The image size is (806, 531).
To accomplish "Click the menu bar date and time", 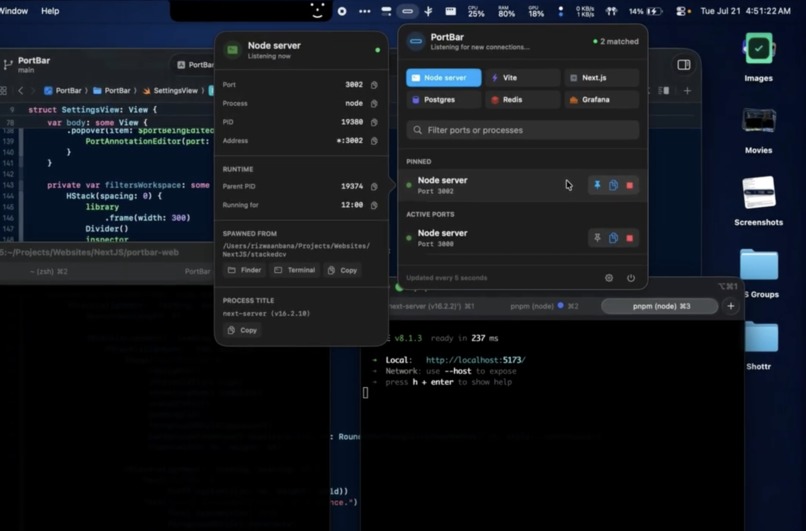I will click(x=745, y=11).
